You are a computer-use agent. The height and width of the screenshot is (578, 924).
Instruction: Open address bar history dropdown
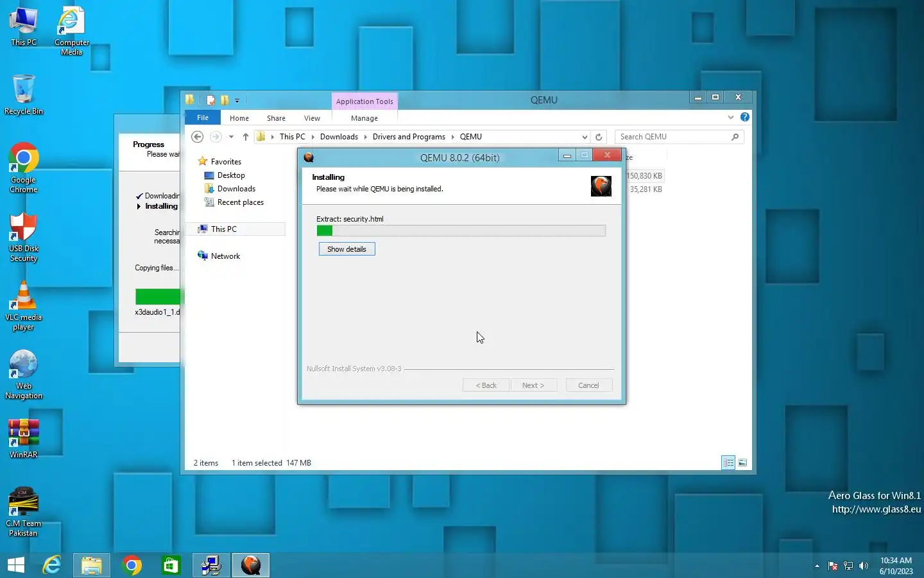[x=585, y=137]
